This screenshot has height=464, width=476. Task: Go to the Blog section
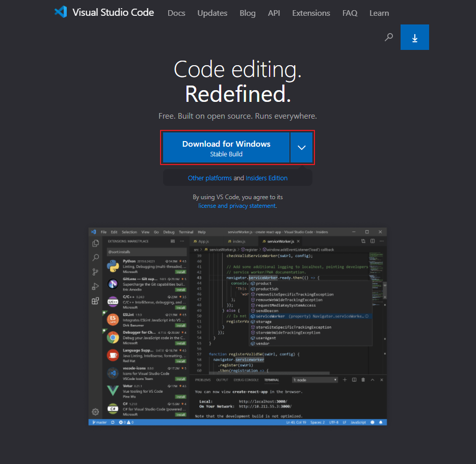click(x=247, y=13)
